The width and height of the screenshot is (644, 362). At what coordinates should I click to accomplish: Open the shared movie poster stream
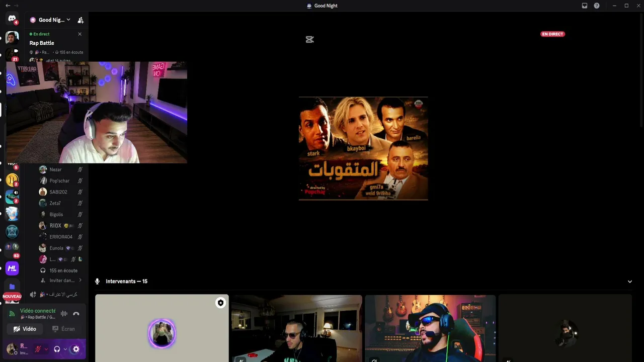point(363,149)
